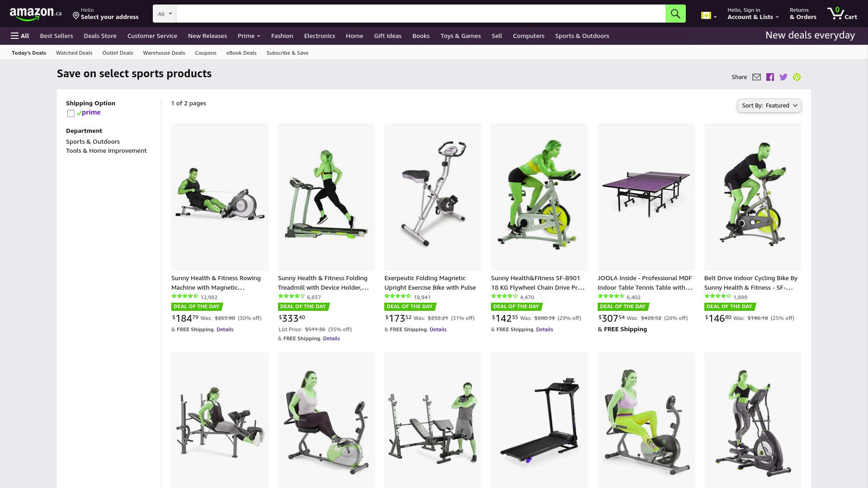Viewport: 868px width, 488px height.
Task: Click the search magnifier button
Action: 675,14
